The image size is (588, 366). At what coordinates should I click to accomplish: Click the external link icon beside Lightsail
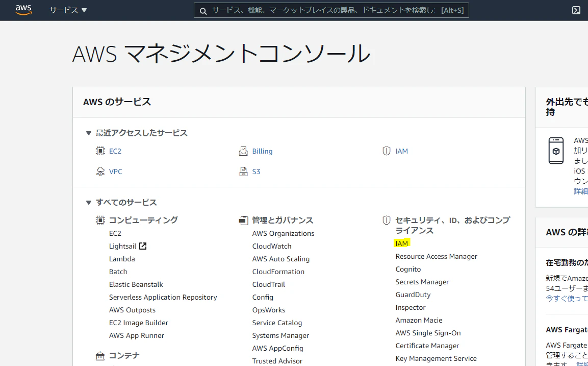point(142,246)
